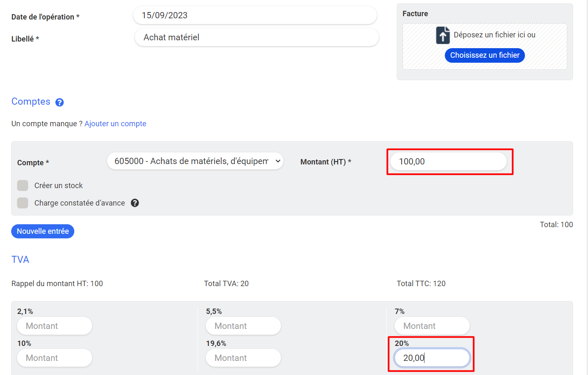Click the 10% TVA amount field
This screenshot has height=375, width=588.
[54, 358]
